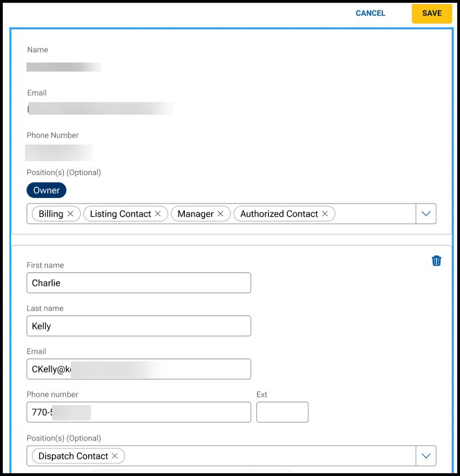This screenshot has width=460, height=476.
Task: Expand the owner's positions dropdown arrow
Action: tap(426, 214)
